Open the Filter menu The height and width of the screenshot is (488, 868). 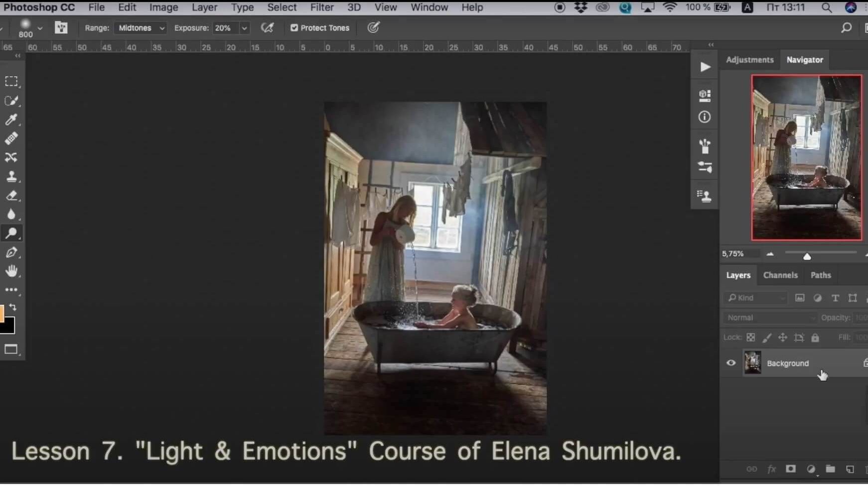(x=322, y=7)
